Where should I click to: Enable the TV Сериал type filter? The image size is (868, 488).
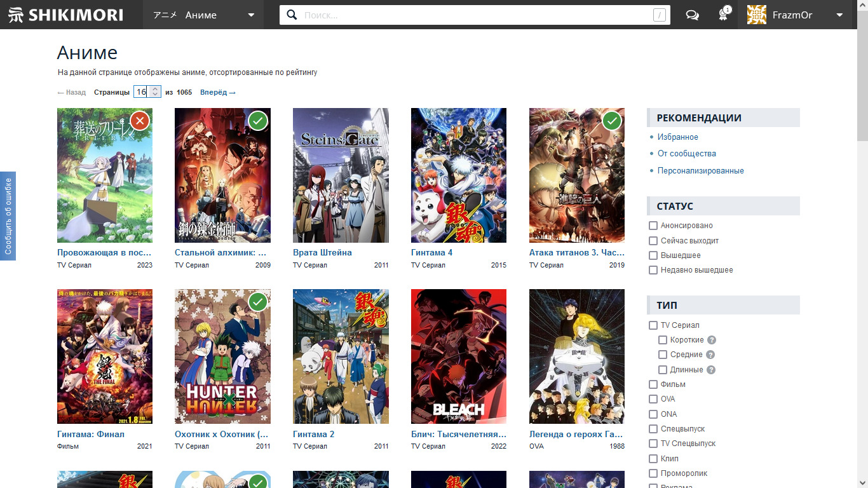(x=653, y=325)
